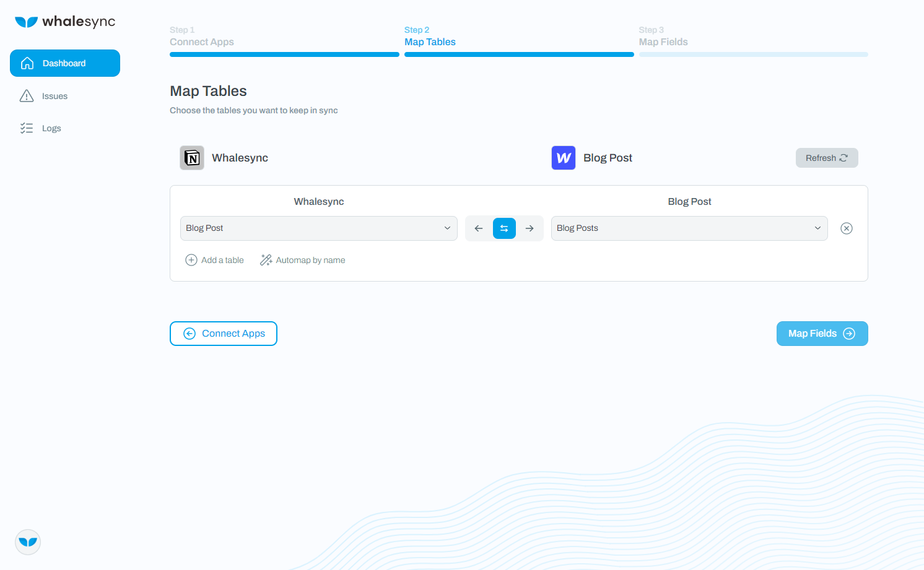Select the Notion source icon

pos(192,158)
